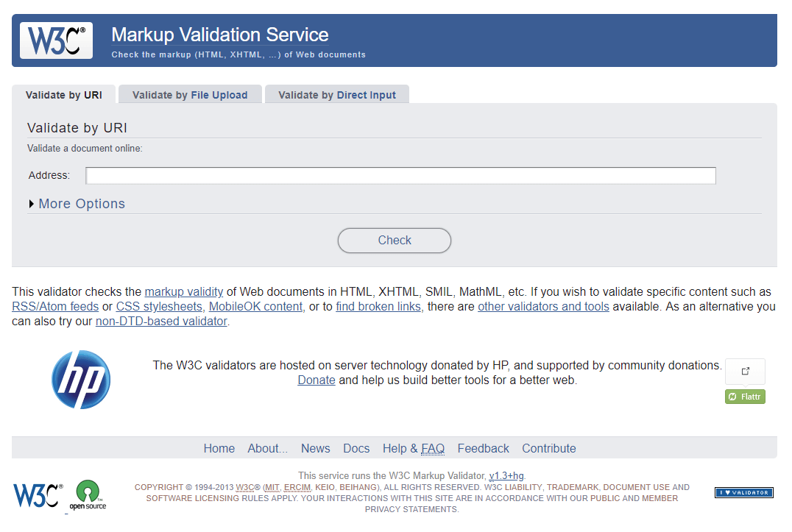Switch to the Validate by File Upload tab

tap(190, 95)
